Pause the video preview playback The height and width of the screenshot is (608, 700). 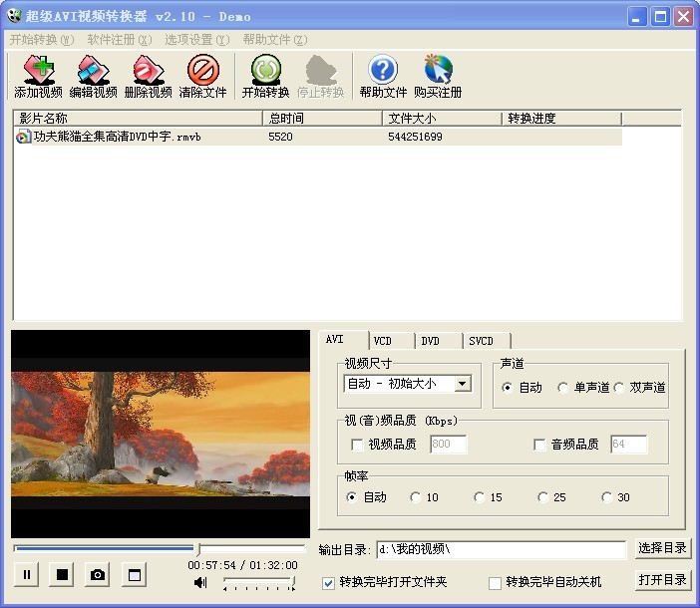point(26,574)
